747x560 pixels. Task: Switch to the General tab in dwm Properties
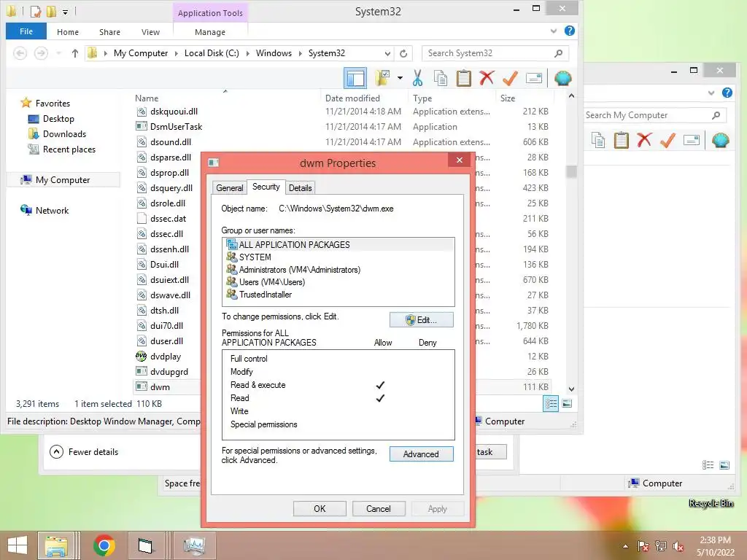[230, 187]
